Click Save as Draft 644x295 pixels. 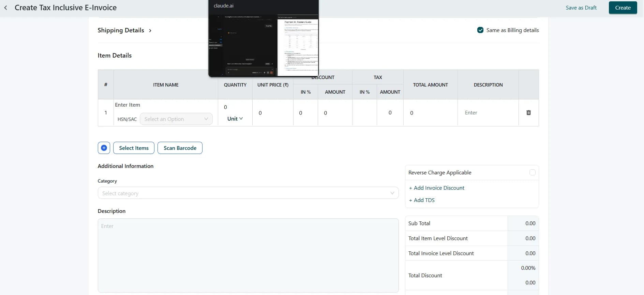581,7
